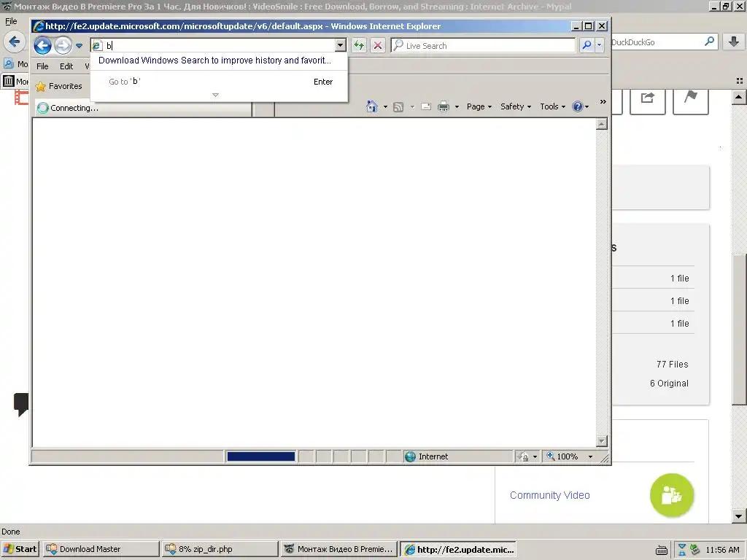Switch to 8% zip_dir.php taskbar item
The width and height of the screenshot is (747, 560).
220,549
